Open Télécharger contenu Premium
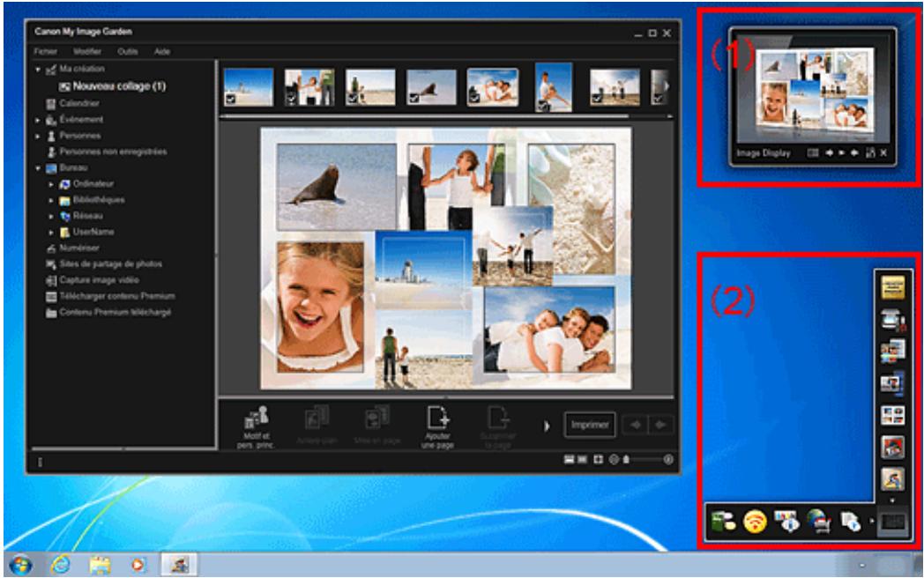 tap(117, 296)
